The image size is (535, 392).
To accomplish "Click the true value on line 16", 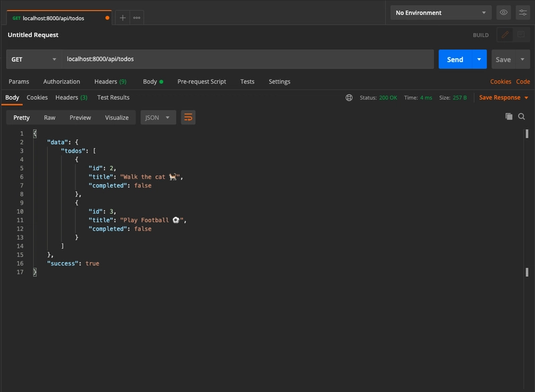I will [92, 264].
